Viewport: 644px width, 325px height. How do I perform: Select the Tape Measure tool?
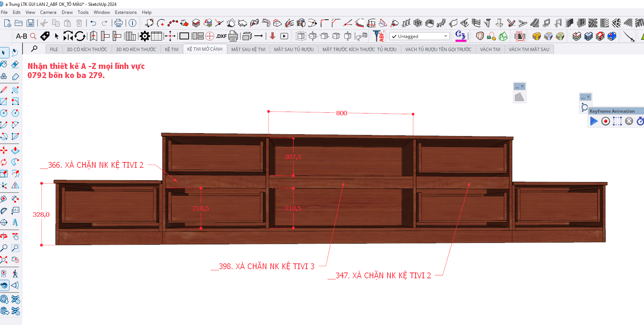tap(4, 199)
